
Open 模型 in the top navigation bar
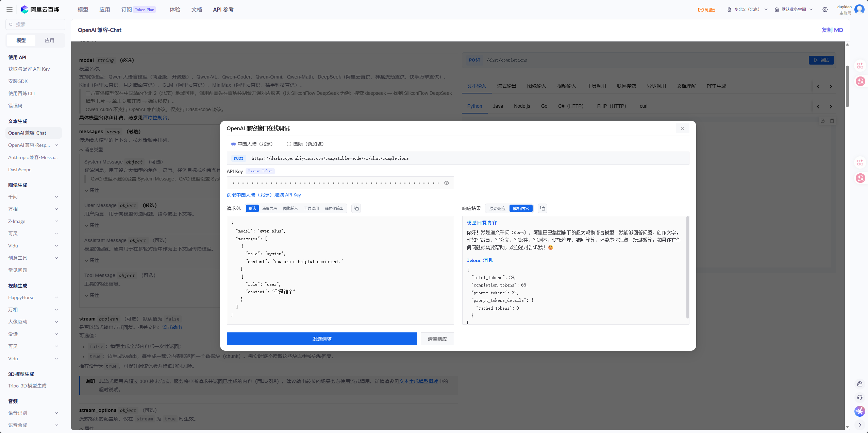tap(83, 10)
